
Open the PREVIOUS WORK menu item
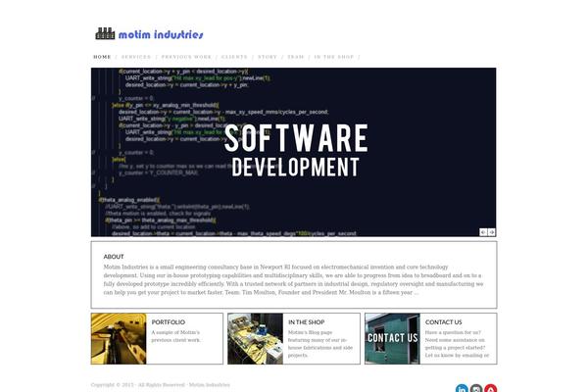(x=186, y=57)
